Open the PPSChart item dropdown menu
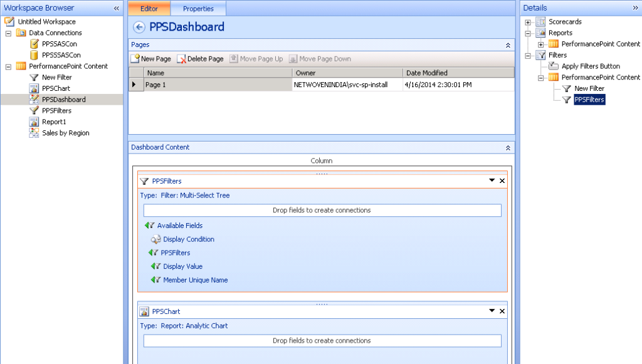642x364 pixels. tap(492, 311)
